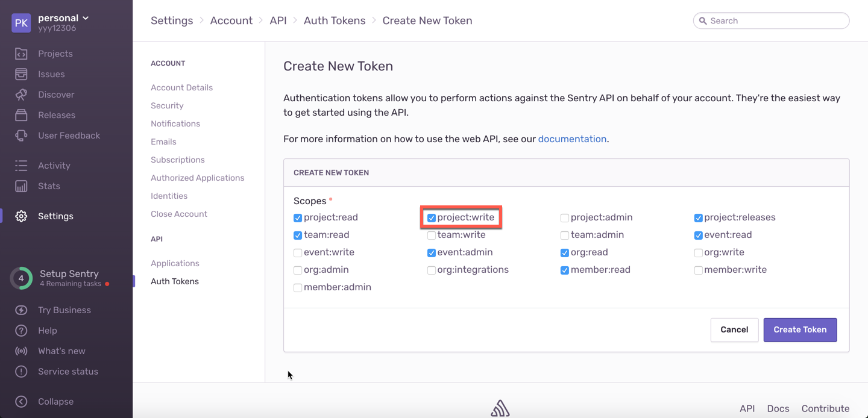Viewport: 868px width, 418px height.
Task: Tick the org:integrations checkbox
Action: point(432,270)
